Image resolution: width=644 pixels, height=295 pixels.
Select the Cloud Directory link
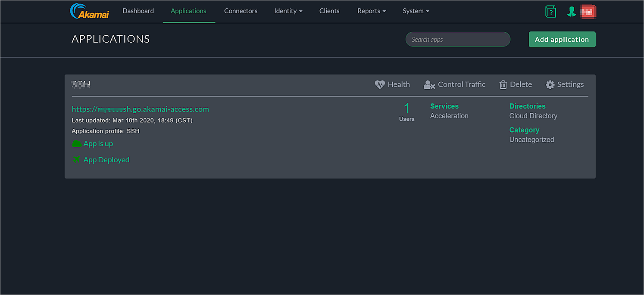[533, 115]
